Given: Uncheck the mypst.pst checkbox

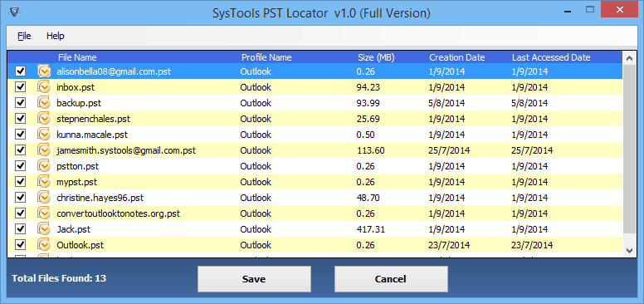Looking at the screenshot, I should 21,182.
